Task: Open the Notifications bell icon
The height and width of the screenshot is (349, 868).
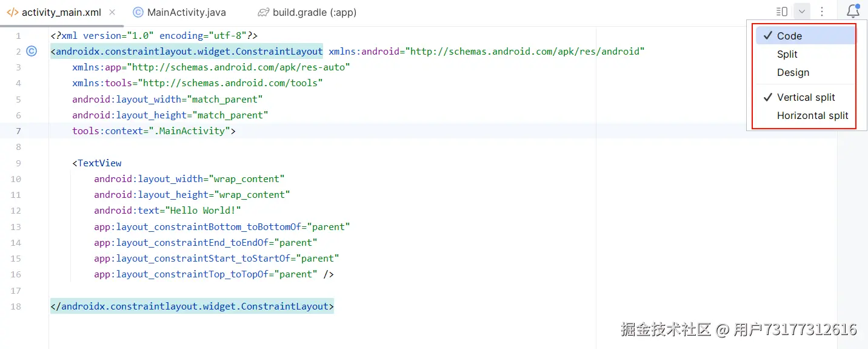Action: pos(853,11)
